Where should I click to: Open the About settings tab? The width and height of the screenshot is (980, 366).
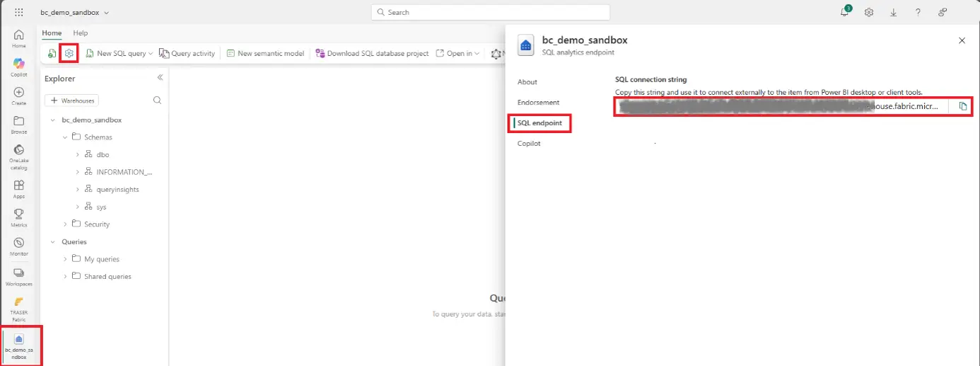coord(527,82)
